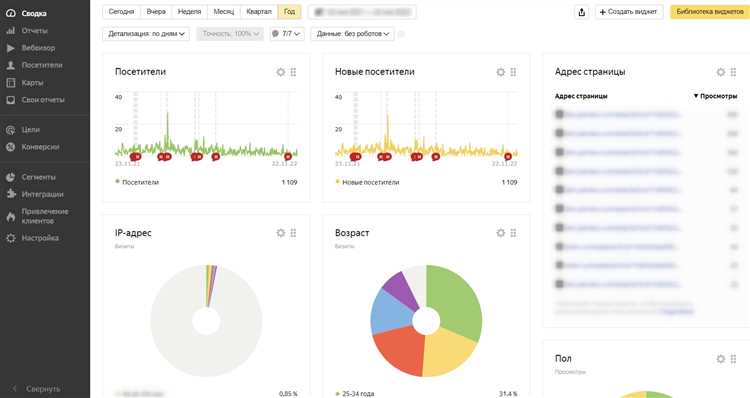The width and height of the screenshot is (750, 398).
Task: Open the Карты section icon
Action: (11, 83)
